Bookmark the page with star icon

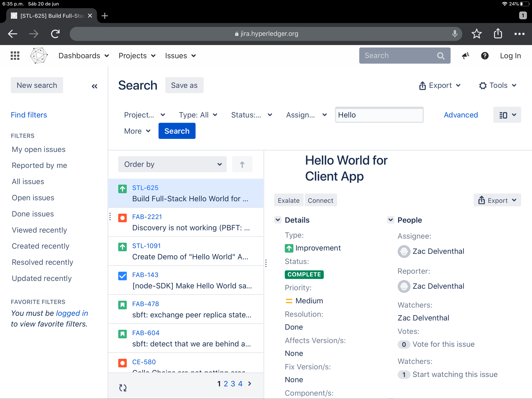pyautogui.click(x=477, y=34)
